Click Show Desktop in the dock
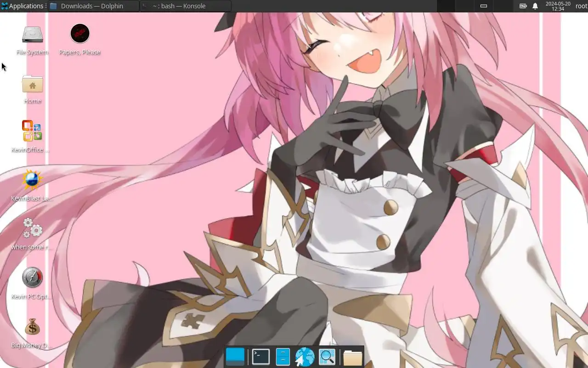 click(x=235, y=356)
